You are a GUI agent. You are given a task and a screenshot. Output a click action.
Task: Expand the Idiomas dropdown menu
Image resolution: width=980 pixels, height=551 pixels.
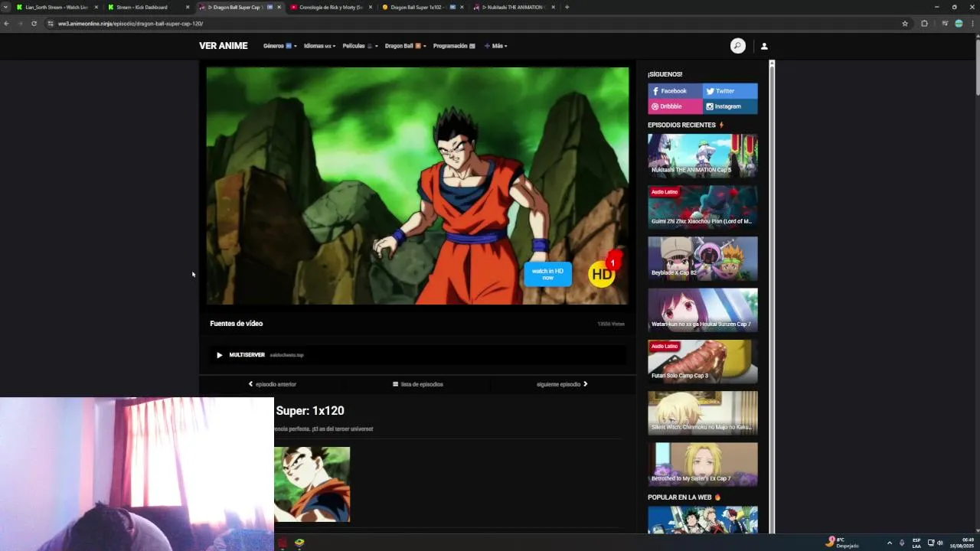pyautogui.click(x=319, y=46)
